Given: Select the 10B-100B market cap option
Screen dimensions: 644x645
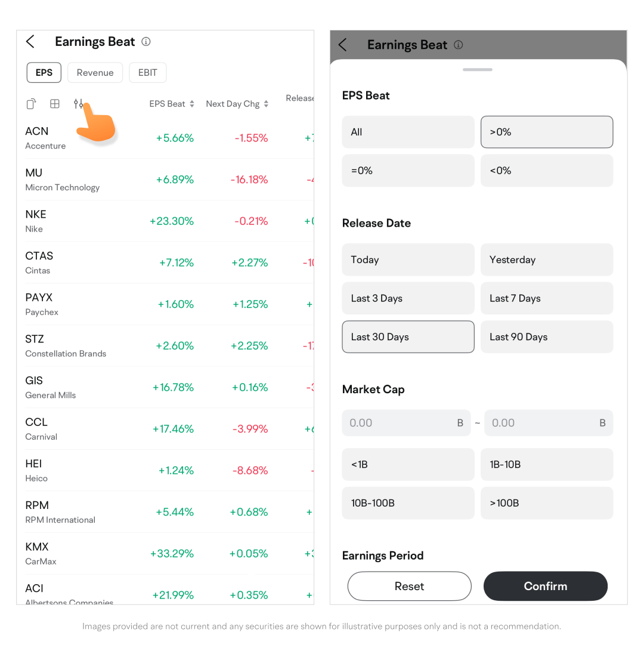Looking at the screenshot, I should click(408, 503).
